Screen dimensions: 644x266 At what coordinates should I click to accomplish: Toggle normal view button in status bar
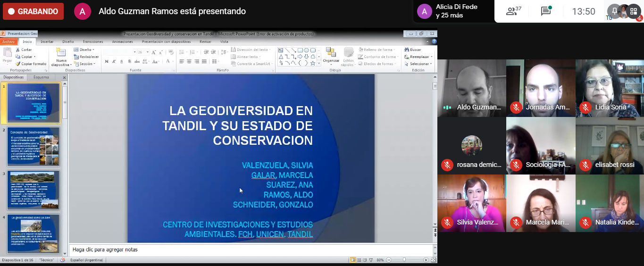[353, 260]
